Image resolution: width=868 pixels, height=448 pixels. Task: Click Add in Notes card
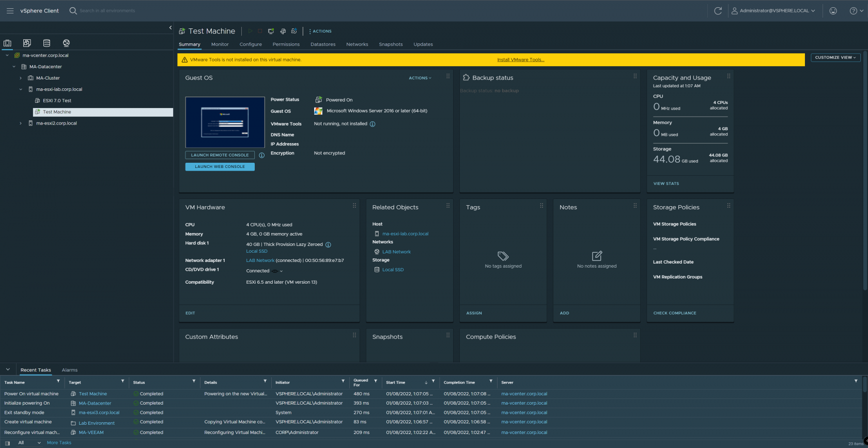(564, 313)
